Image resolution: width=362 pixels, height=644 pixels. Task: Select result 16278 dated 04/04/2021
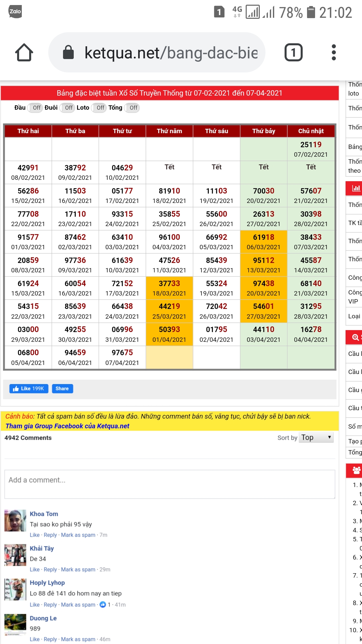(311, 334)
